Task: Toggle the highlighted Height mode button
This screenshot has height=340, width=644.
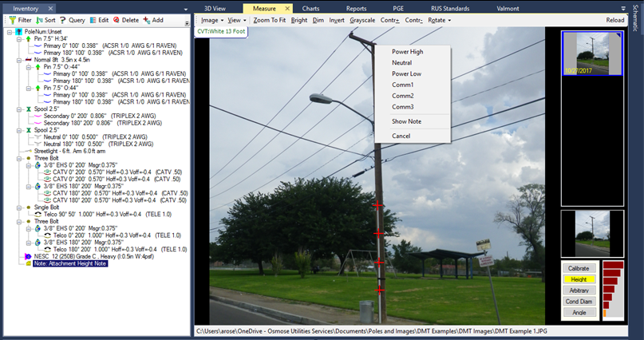Action: pos(579,279)
